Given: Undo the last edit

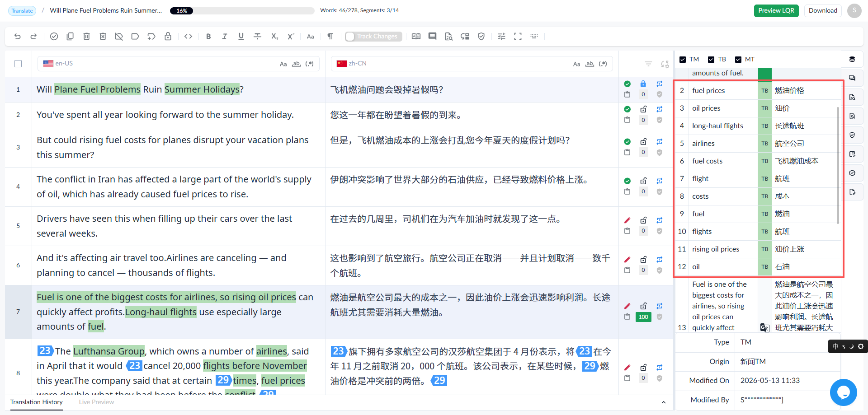Looking at the screenshot, I should tap(18, 37).
